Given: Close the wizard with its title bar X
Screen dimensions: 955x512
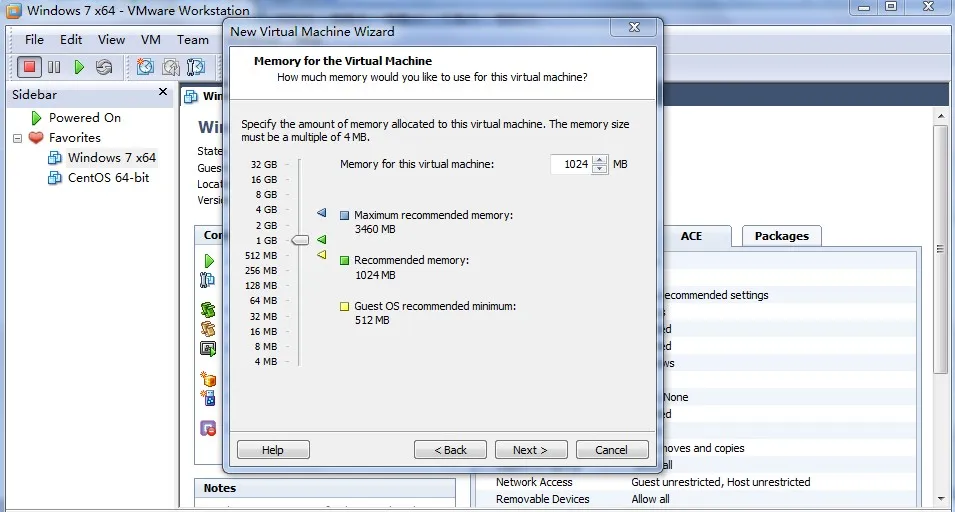Looking at the screenshot, I should tap(634, 27).
